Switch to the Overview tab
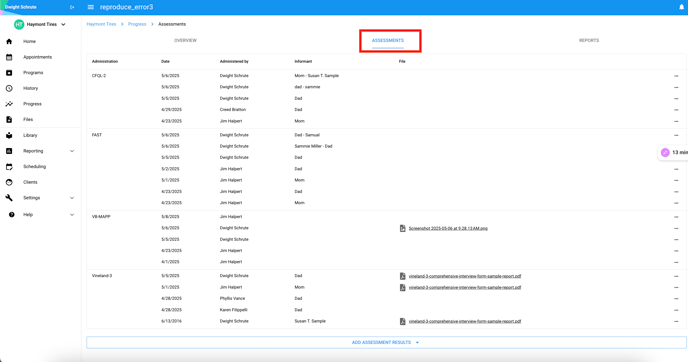This screenshot has width=688, height=362. [x=185, y=40]
